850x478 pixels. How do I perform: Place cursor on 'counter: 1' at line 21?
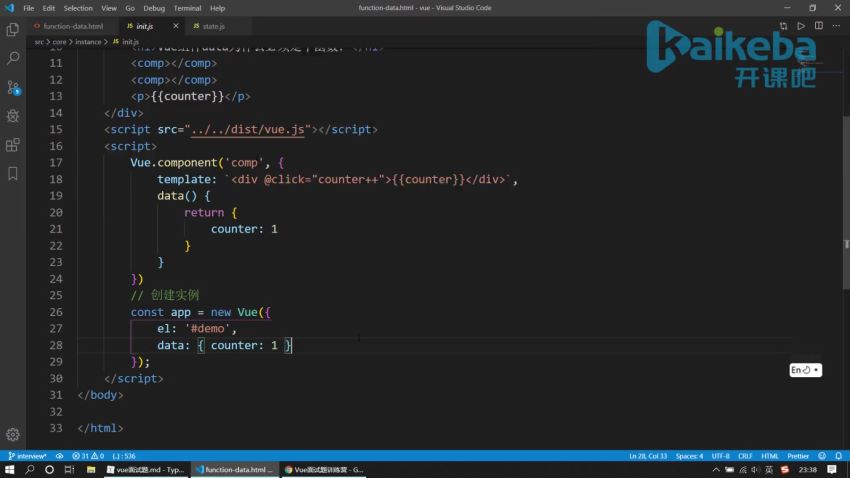244,229
